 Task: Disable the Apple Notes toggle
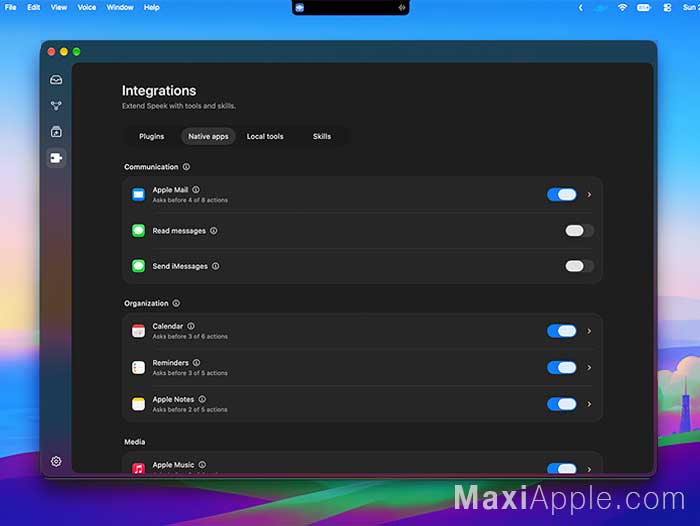click(x=562, y=404)
